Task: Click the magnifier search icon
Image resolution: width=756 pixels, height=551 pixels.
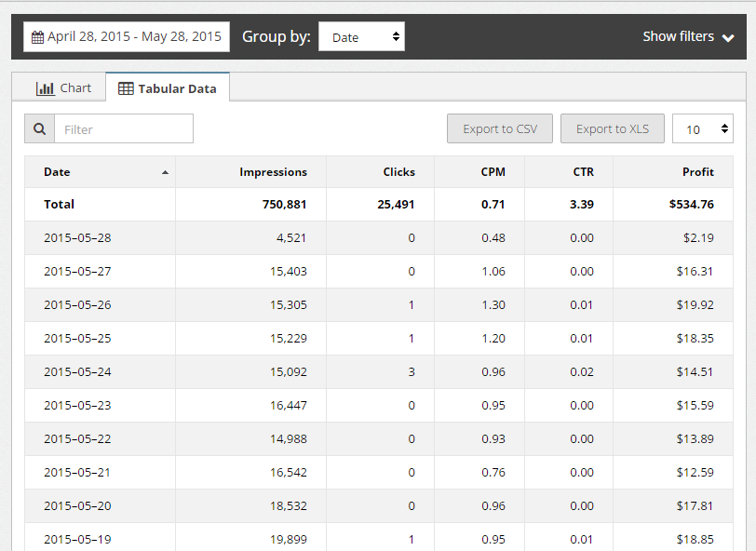Action: tap(39, 128)
